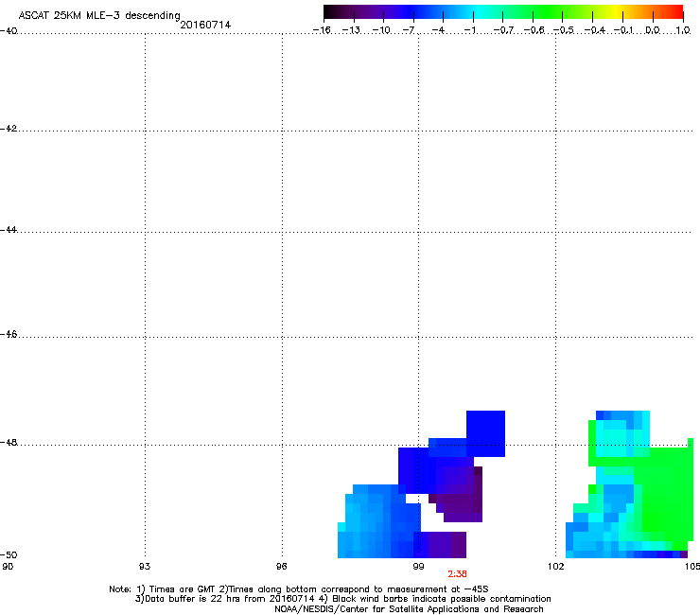Click the latitude axis label -50

pos(9,555)
